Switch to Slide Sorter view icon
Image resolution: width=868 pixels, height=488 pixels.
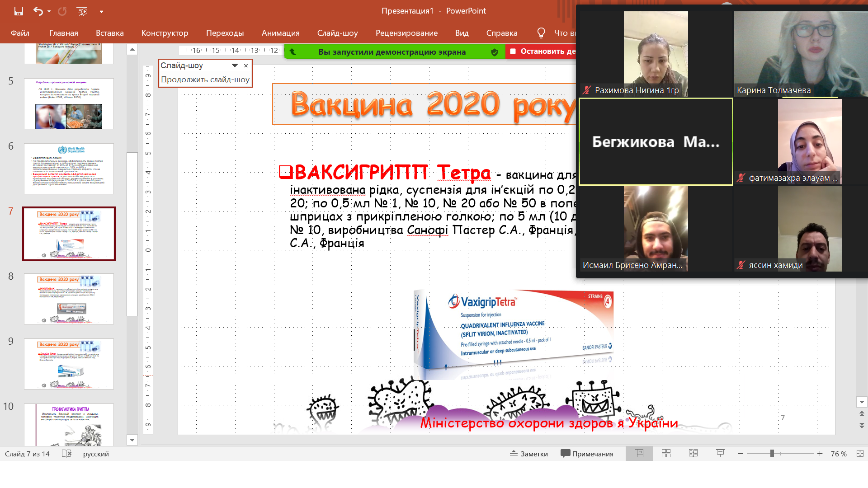pyautogui.click(x=666, y=453)
